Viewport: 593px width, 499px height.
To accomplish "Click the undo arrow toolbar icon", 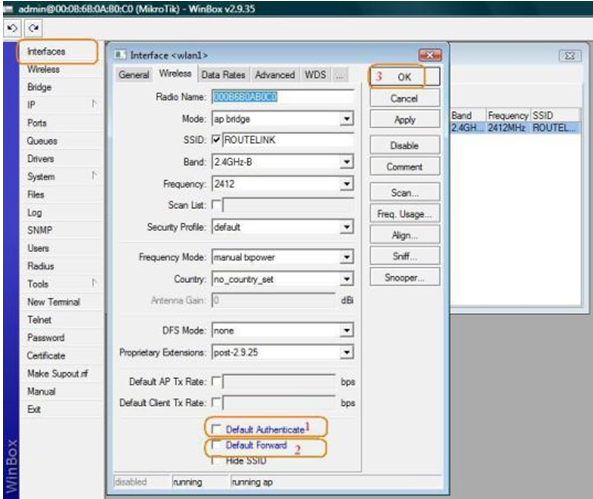I will (12, 28).
